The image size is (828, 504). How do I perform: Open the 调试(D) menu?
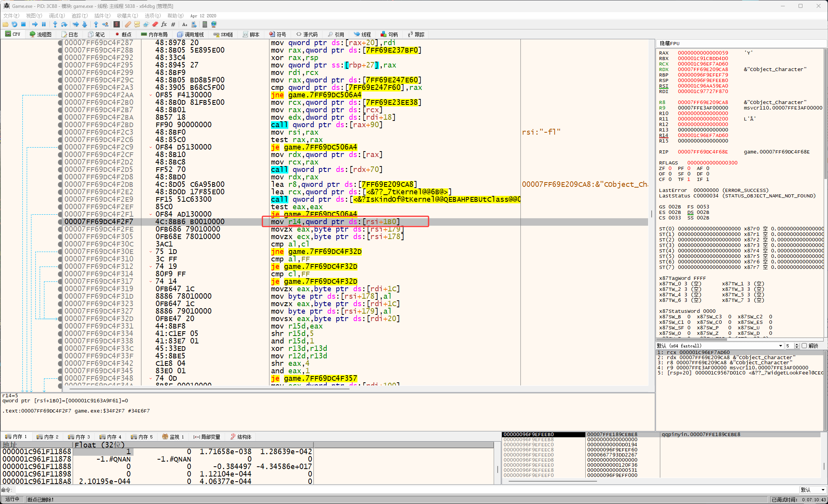coord(57,16)
